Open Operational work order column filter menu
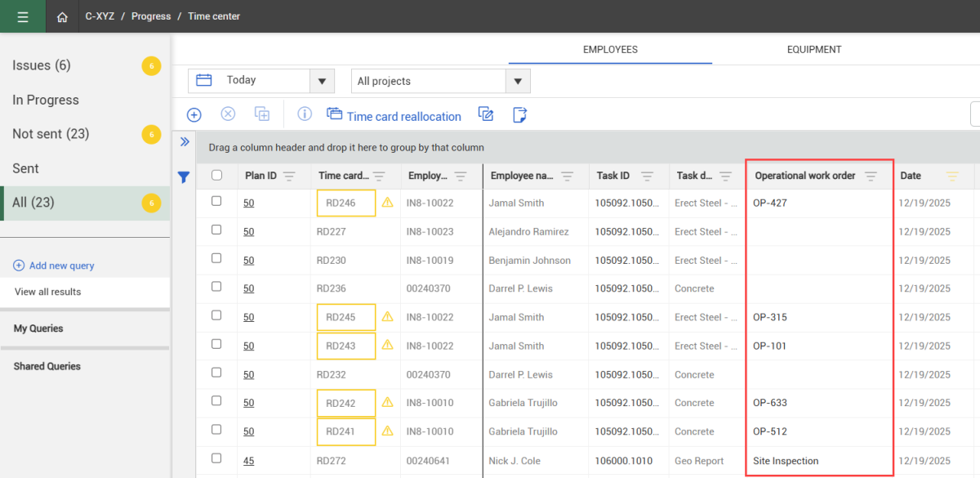980x478 pixels. 871,176
